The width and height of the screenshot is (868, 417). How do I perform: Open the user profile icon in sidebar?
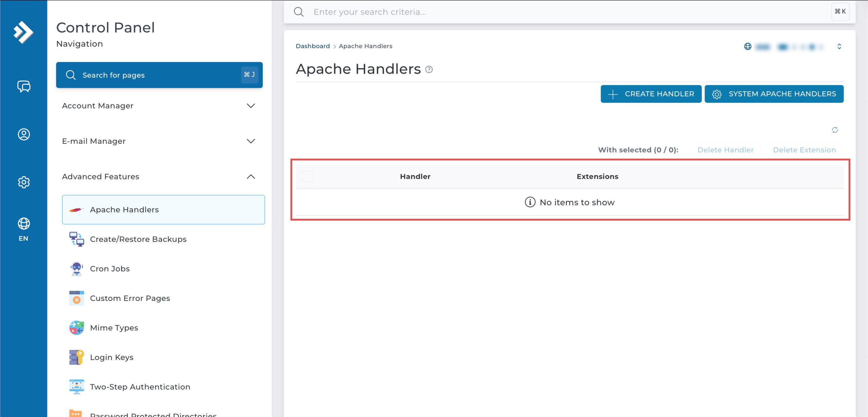pyautogui.click(x=24, y=134)
